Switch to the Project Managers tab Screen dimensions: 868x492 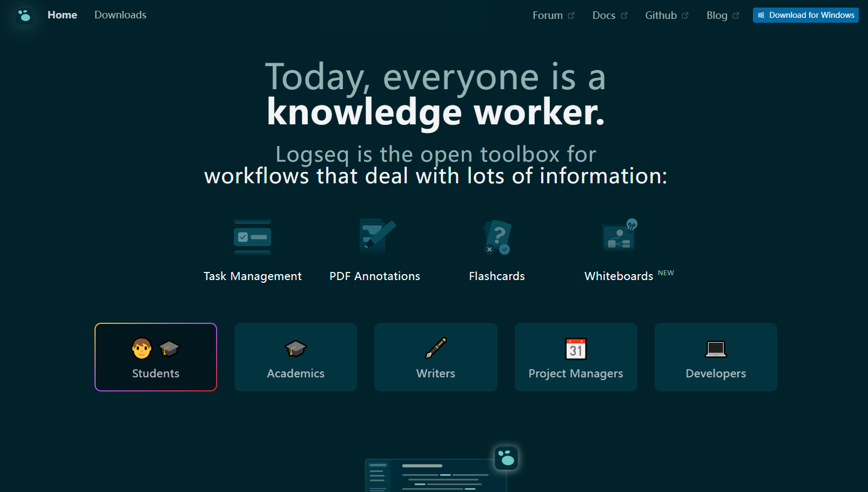point(576,357)
